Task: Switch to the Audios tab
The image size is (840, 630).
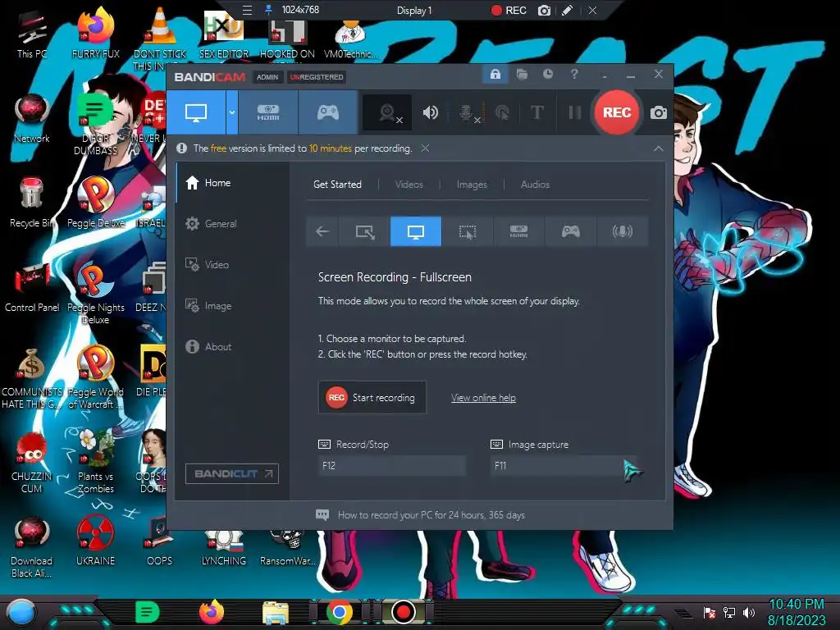Action: (x=535, y=185)
